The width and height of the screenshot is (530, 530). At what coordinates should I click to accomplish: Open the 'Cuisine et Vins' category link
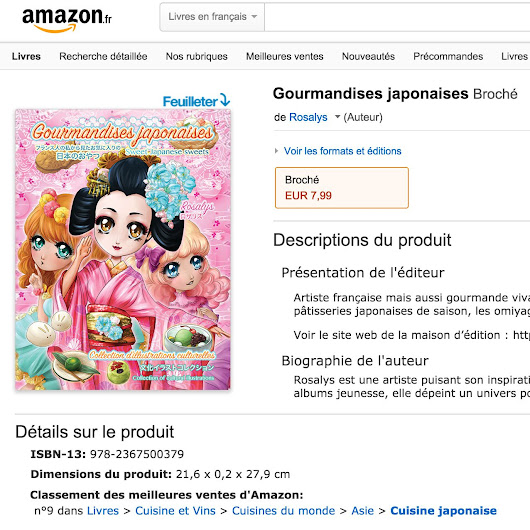(175, 510)
